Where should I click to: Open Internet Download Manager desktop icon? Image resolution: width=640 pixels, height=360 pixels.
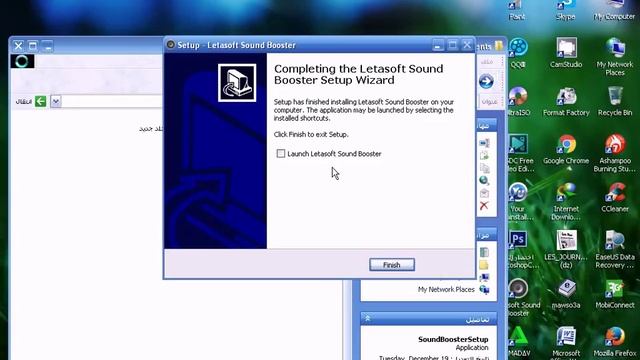(566, 201)
